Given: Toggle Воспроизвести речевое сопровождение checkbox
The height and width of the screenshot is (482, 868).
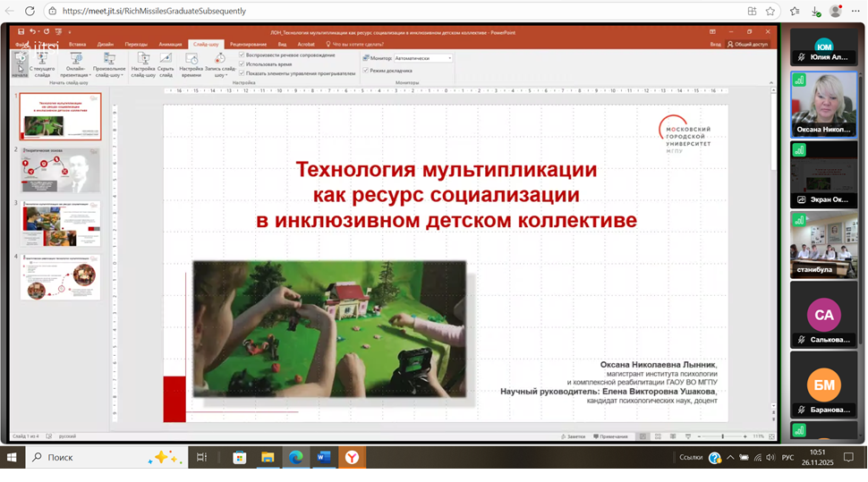Looking at the screenshot, I should click(243, 55).
